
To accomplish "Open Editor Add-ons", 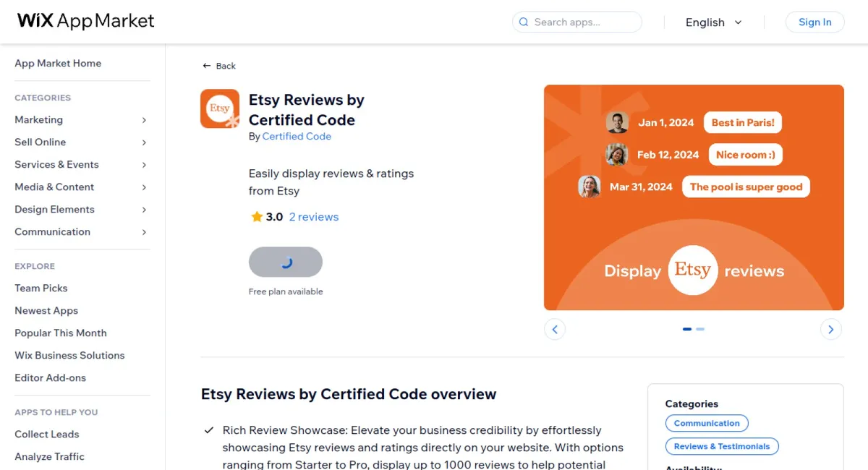I will 50,377.
